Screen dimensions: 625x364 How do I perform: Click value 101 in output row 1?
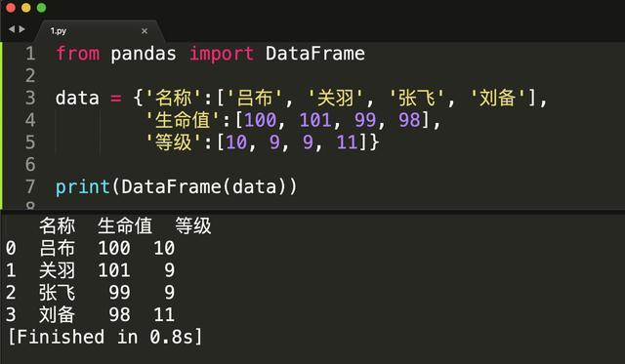click(x=114, y=270)
